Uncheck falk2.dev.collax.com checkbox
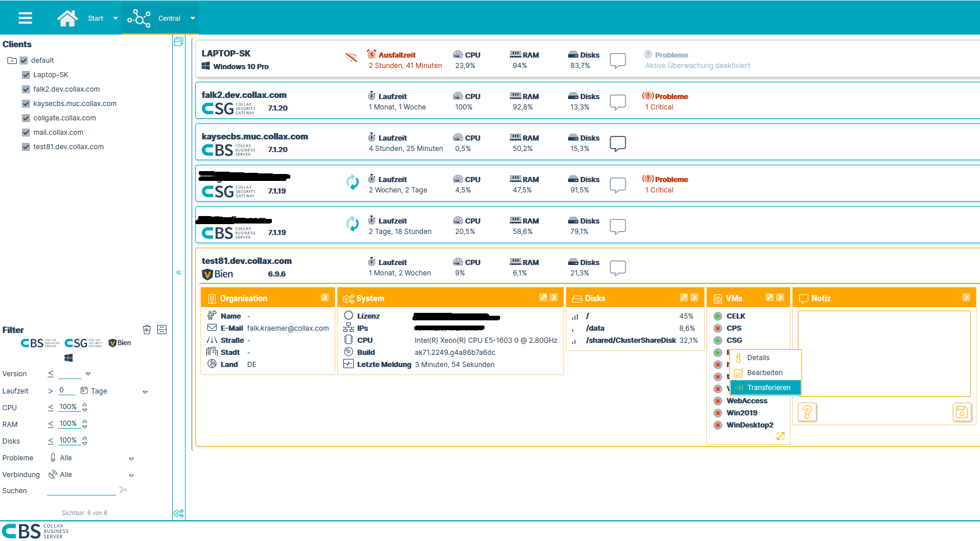This screenshot has height=541, width=980. point(26,89)
